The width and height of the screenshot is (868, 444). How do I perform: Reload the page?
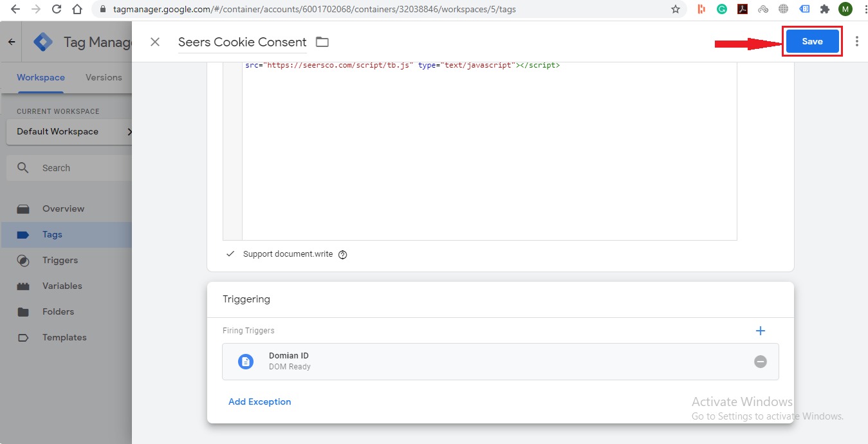tap(57, 9)
